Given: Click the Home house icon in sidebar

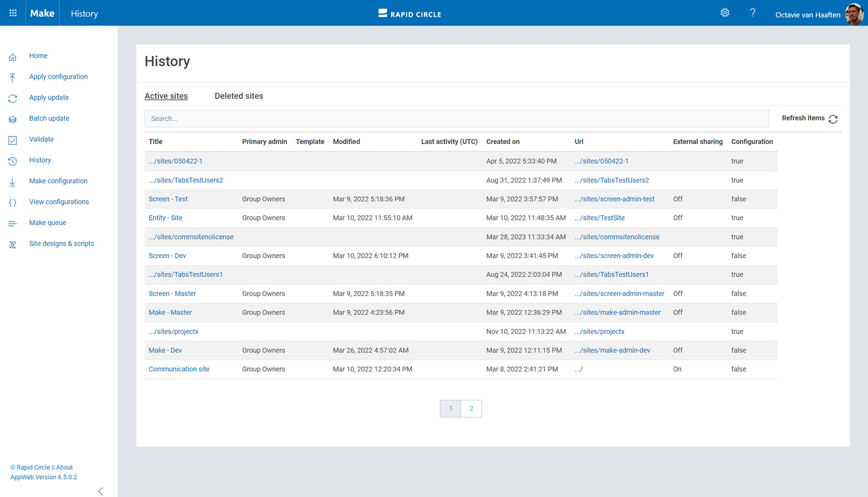Looking at the screenshot, I should 13,57.
